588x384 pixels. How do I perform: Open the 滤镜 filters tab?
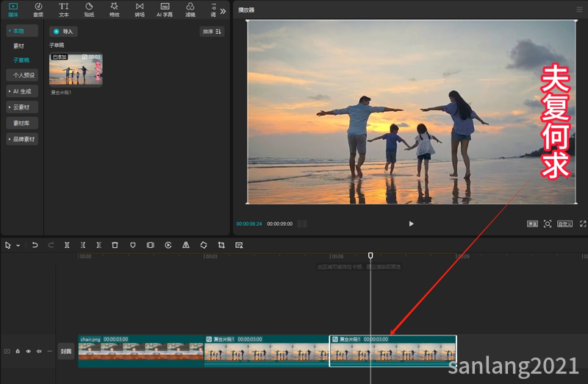190,10
